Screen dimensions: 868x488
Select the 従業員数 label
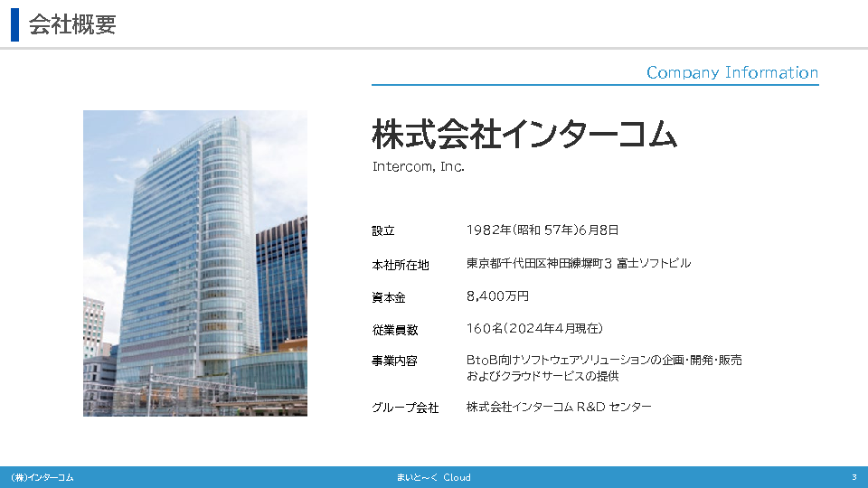click(x=395, y=330)
